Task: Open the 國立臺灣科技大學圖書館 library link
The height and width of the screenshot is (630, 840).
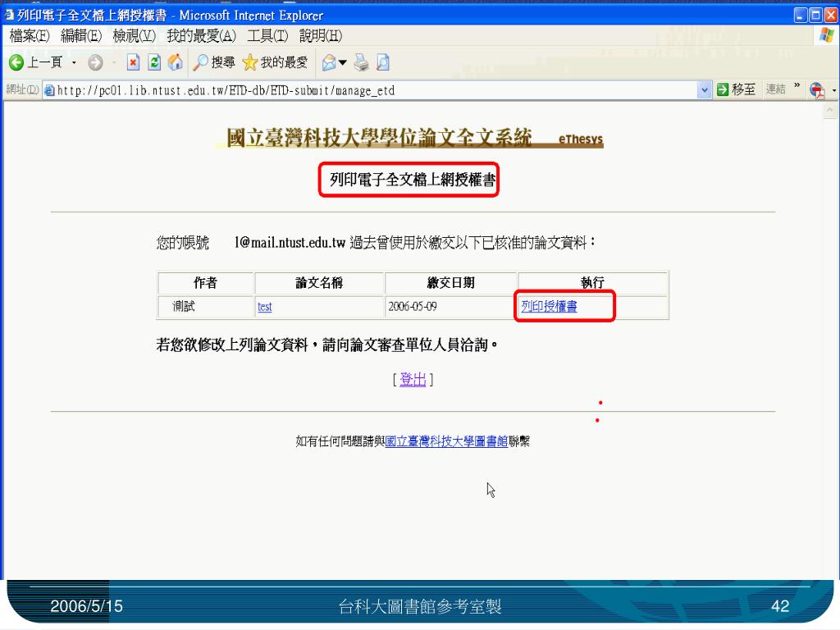Action: (446, 441)
